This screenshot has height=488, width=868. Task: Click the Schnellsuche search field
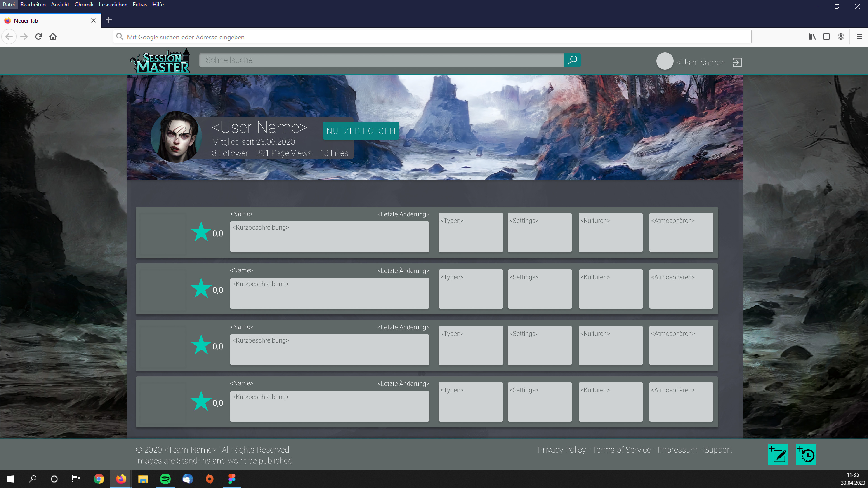[x=381, y=60]
